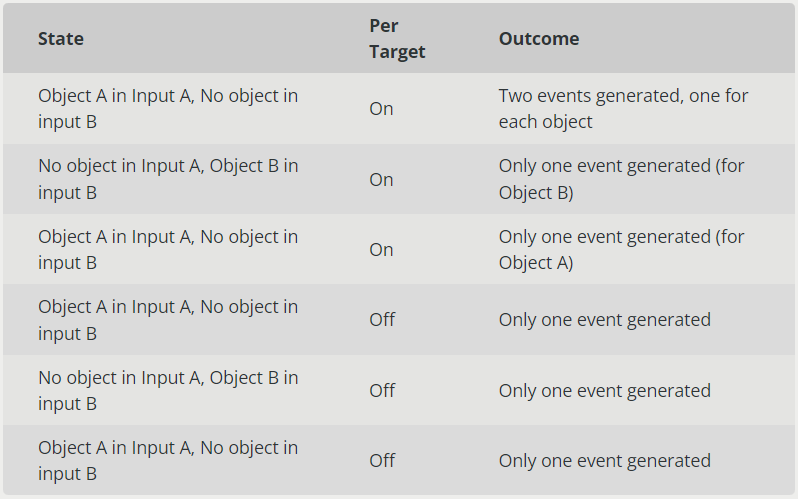Click the State cell of the two-events row
The width and height of the screenshot is (798, 499).
click(168, 109)
